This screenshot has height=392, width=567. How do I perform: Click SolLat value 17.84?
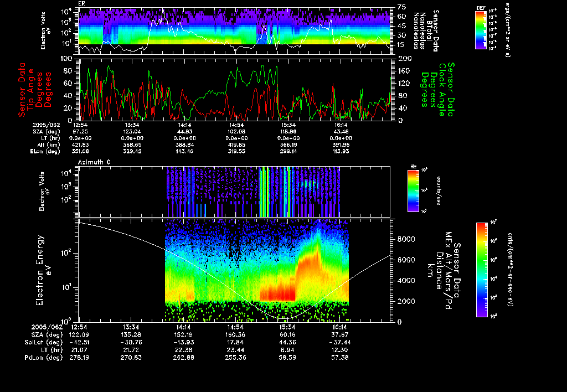[235, 342]
